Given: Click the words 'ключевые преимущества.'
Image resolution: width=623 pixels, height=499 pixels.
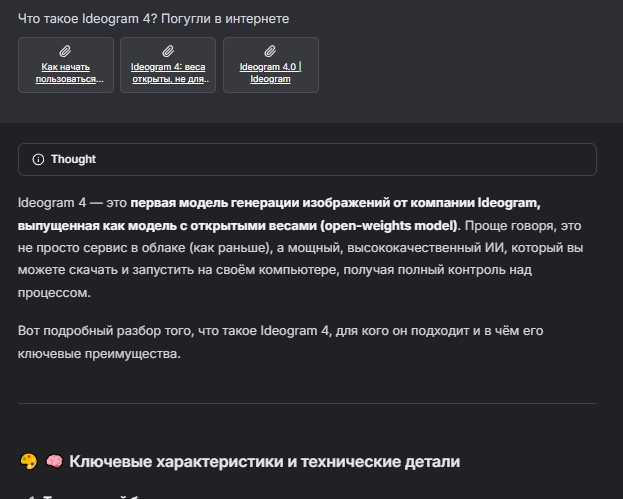Looking at the screenshot, I should coord(99,354).
